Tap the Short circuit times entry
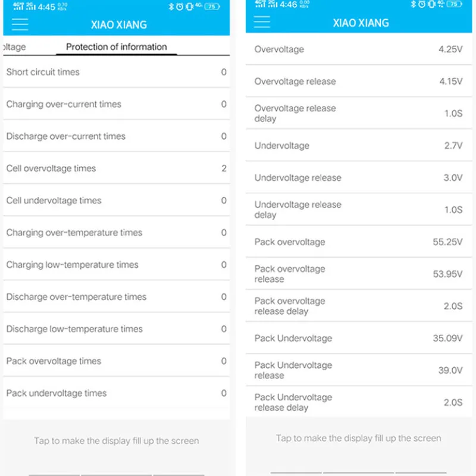 click(x=116, y=72)
